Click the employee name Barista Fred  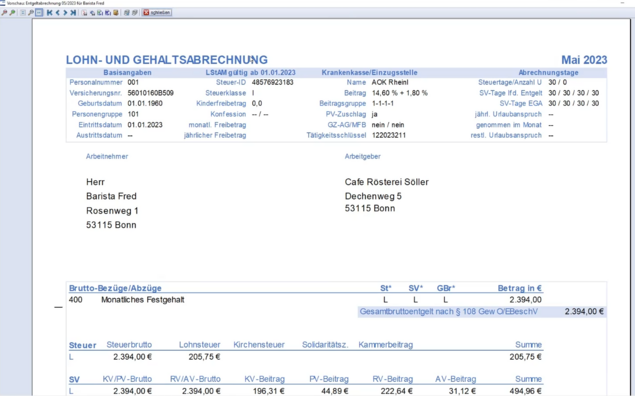[111, 196]
